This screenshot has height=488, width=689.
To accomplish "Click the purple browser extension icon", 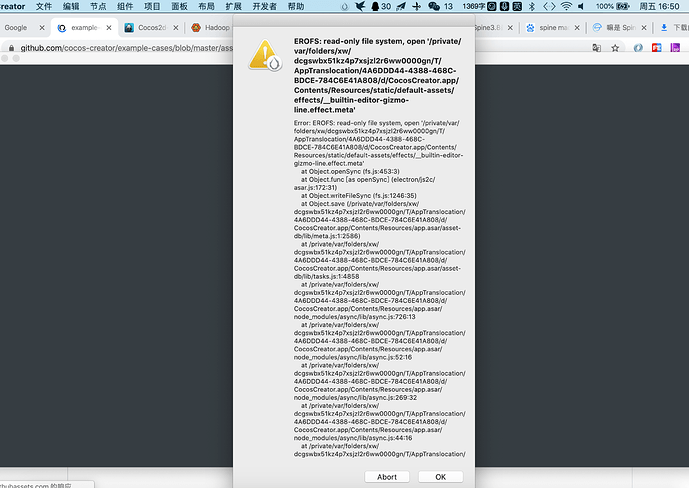I will (675, 48).
